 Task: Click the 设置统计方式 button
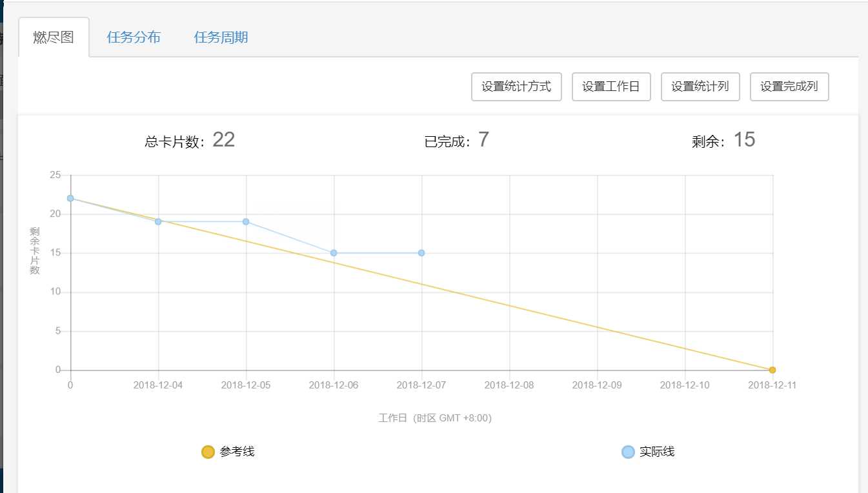click(516, 87)
